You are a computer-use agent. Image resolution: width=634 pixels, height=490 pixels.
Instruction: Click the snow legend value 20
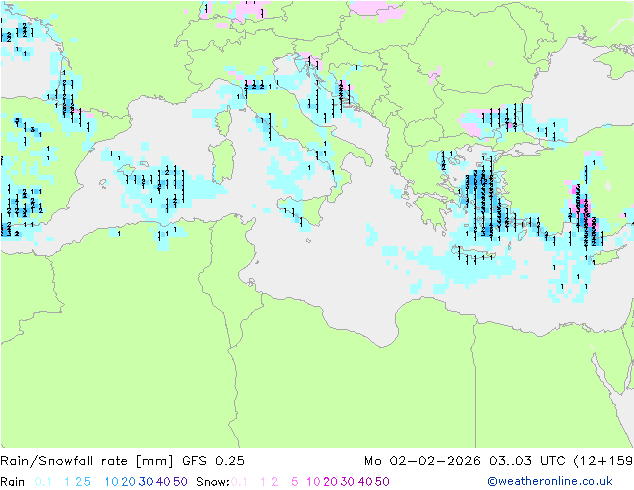coord(330,482)
